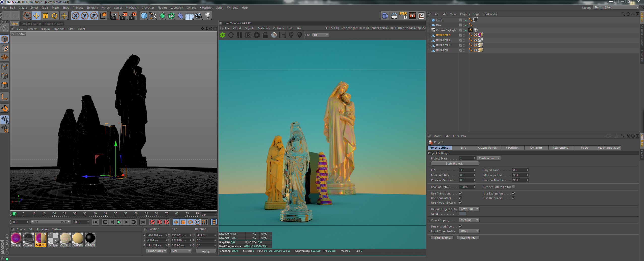Open the Size mode dropdown
Screen dimensions: 644x261
click(x=181, y=251)
